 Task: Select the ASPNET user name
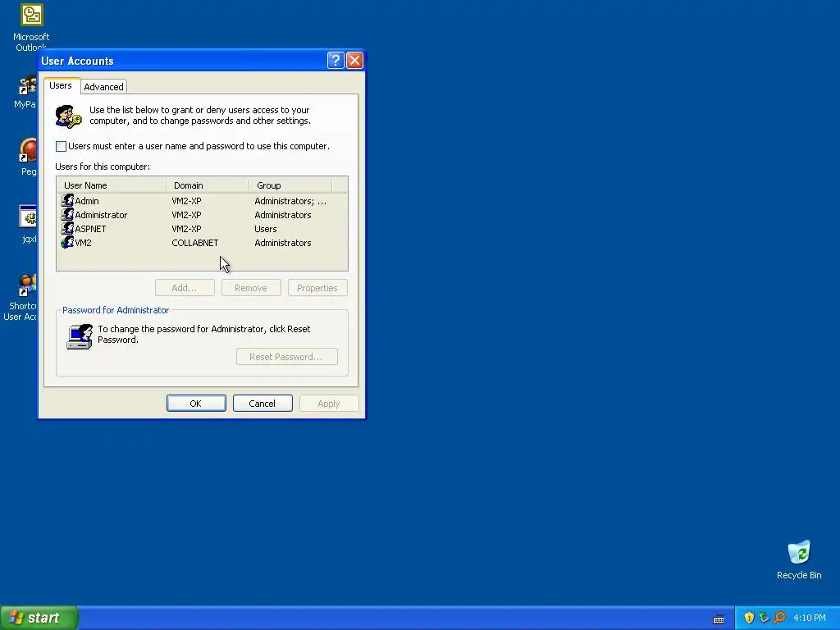(90, 229)
